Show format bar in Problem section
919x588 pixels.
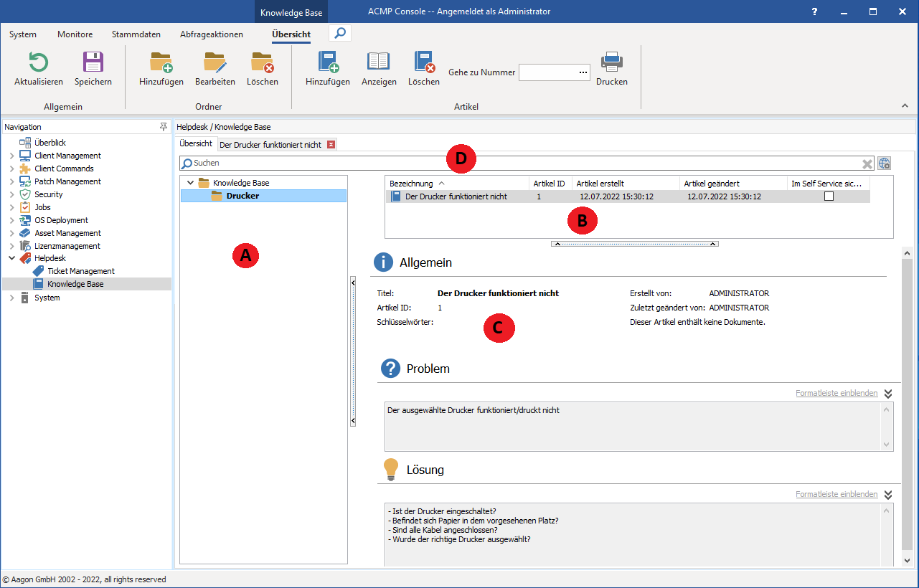point(836,393)
